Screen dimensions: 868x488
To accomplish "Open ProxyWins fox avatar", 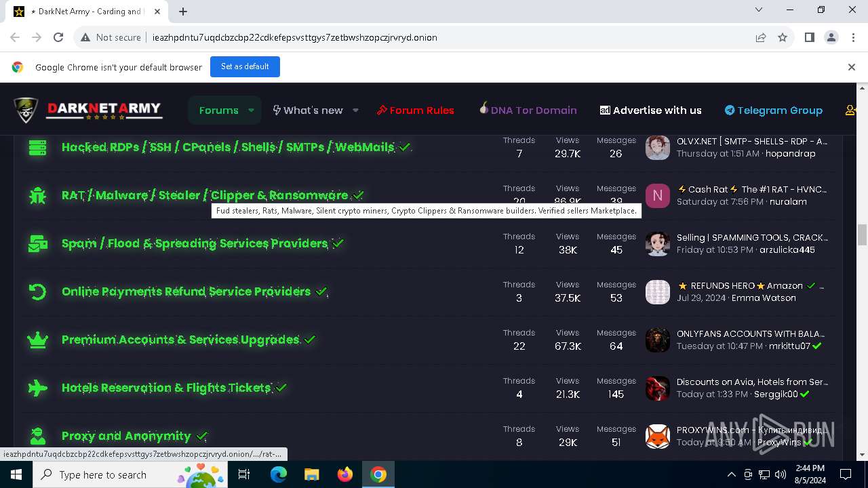I will (657, 436).
